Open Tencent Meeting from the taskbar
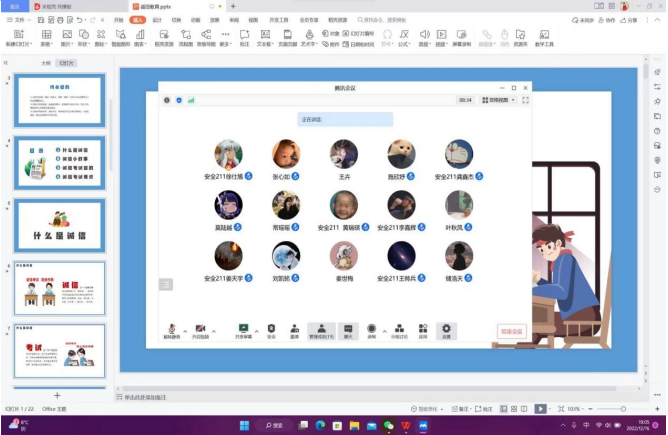668x435 pixels. 423,425
